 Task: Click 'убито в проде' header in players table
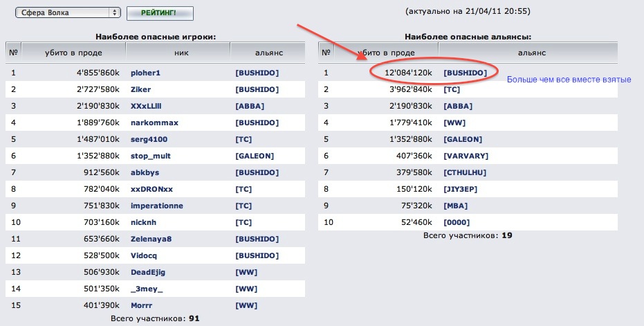tap(75, 53)
